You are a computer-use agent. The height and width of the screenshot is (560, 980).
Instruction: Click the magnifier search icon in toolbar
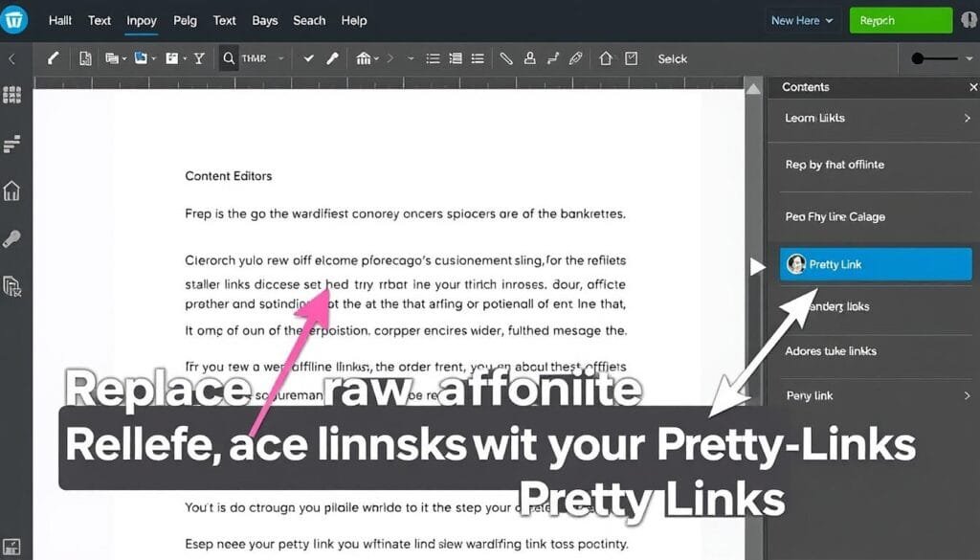tap(229, 58)
